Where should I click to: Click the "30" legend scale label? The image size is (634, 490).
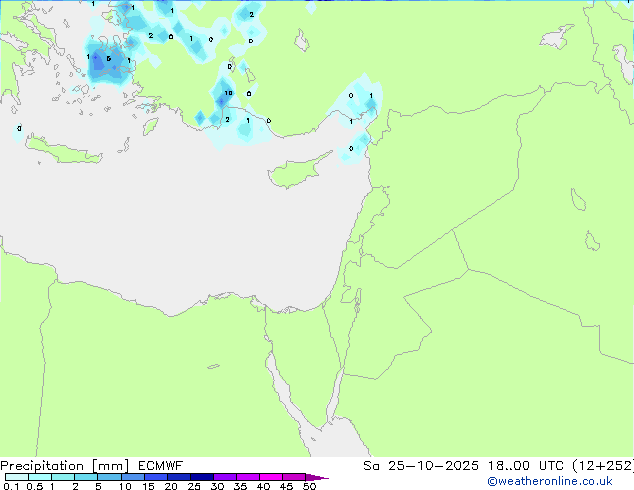coord(217,486)
